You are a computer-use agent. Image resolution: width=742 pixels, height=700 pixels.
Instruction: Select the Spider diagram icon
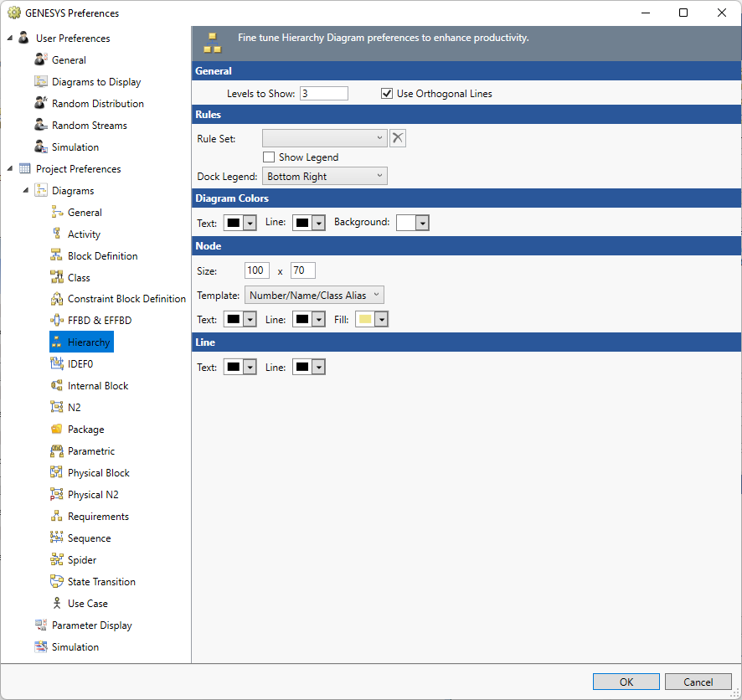[57, 560]
